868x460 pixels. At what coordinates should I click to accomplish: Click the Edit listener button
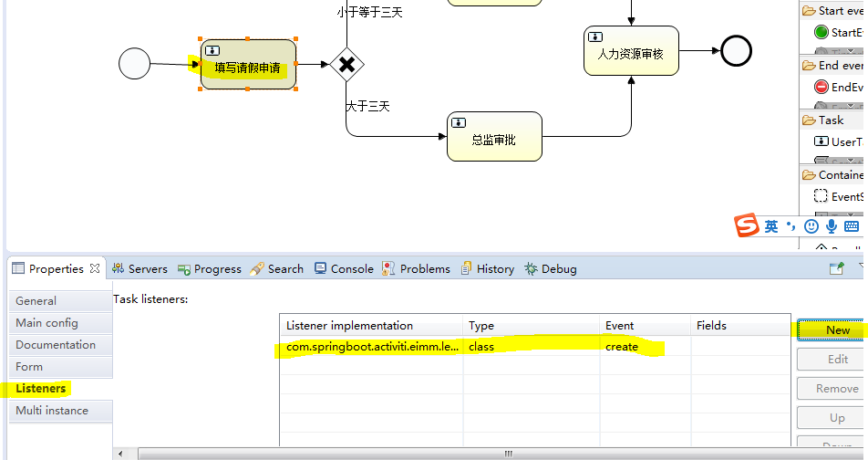[831, 359]
